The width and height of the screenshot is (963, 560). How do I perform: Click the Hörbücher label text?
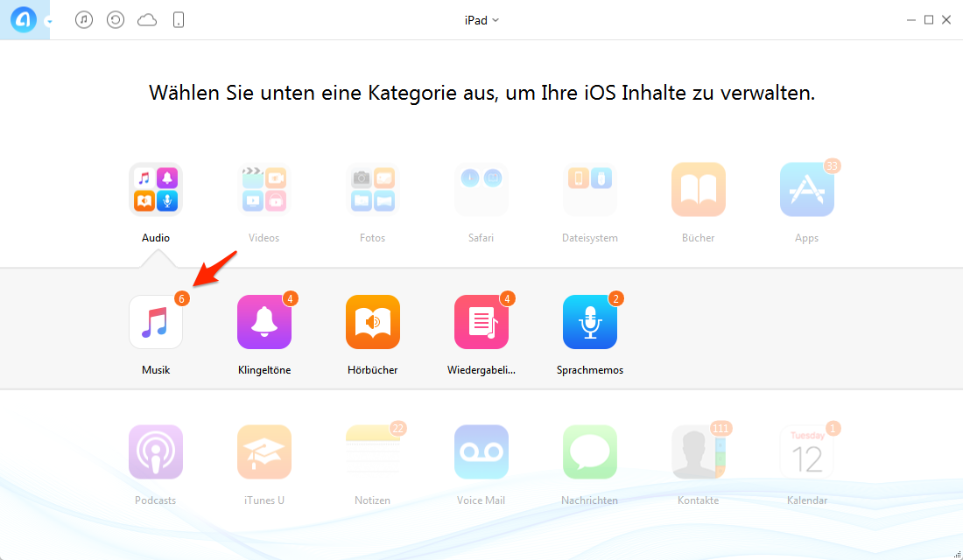tap(373, 369)
